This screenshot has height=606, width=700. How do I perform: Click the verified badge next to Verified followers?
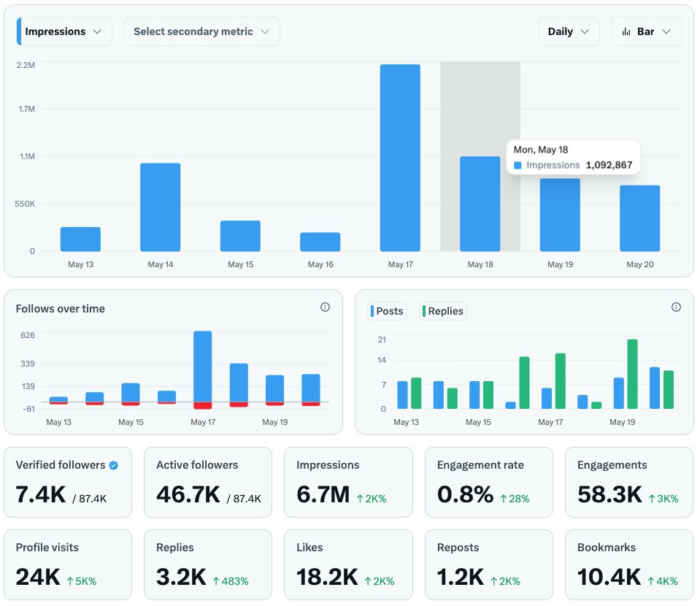coord(114,465)
